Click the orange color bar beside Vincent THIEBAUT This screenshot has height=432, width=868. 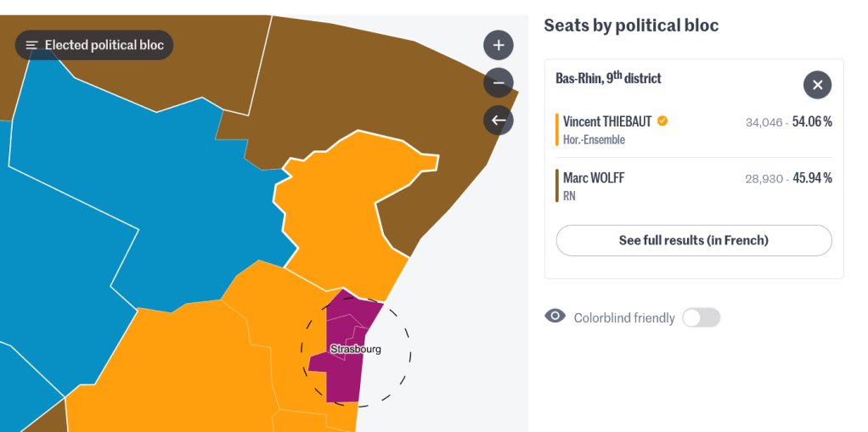557,130
